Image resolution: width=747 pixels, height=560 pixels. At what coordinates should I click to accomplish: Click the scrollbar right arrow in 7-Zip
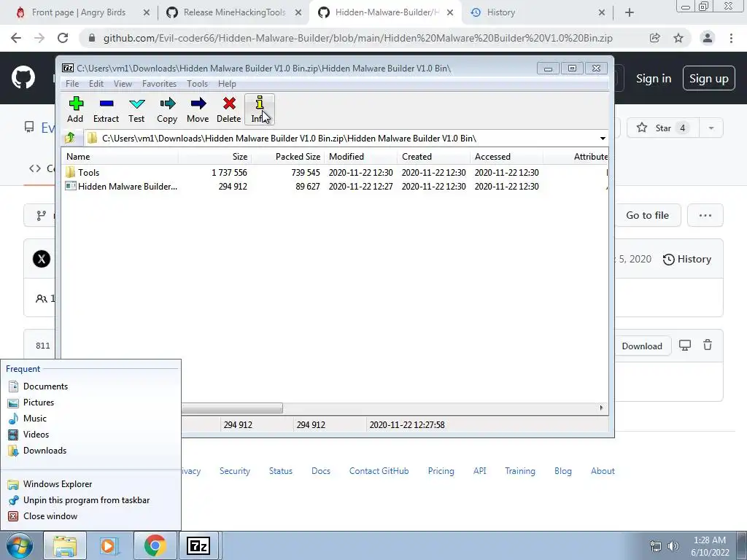[x=601, y=408]
